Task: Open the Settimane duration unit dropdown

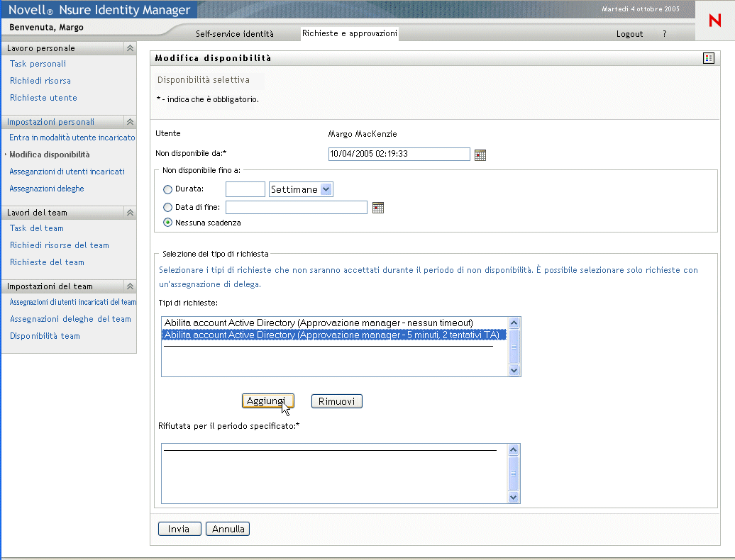Action: [x=301, y=189]
